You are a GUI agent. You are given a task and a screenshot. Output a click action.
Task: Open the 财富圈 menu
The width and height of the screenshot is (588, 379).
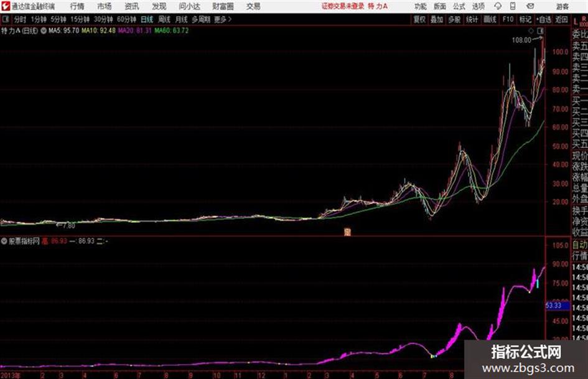click(x=223, y=6)
